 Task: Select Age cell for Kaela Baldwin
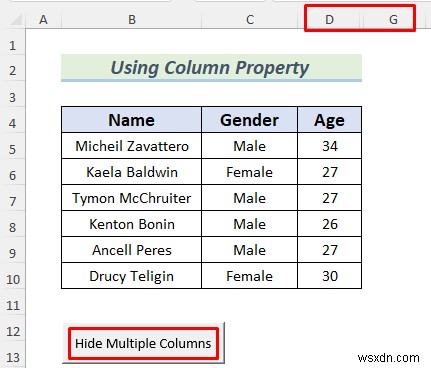point(329,172)
